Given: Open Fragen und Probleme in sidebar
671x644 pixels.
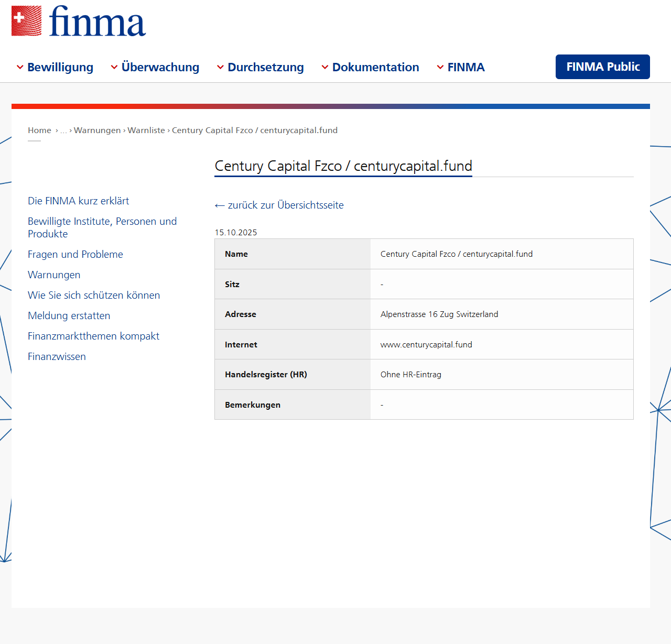Looking at the screenshot, I should 75,254.
